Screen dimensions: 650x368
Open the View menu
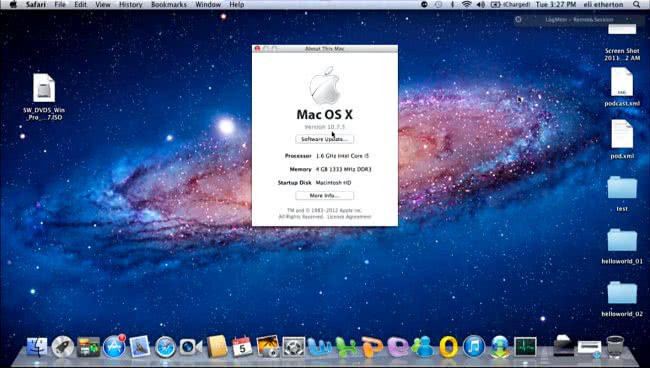(103, 5)
